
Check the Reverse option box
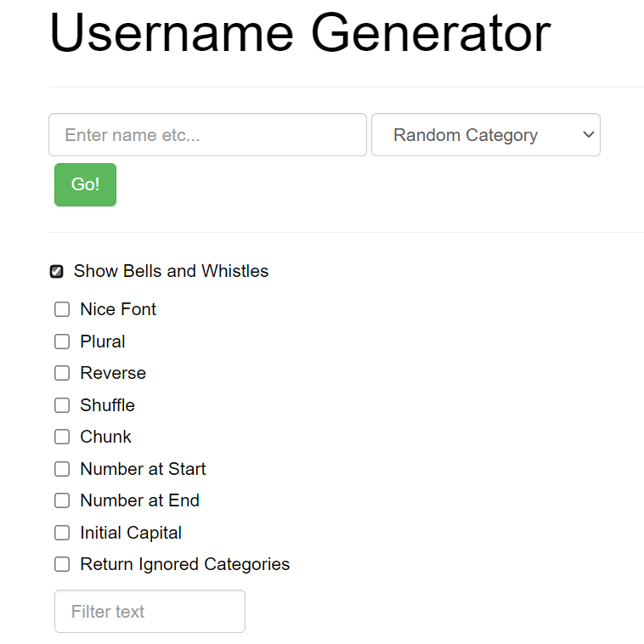[62, 373]
